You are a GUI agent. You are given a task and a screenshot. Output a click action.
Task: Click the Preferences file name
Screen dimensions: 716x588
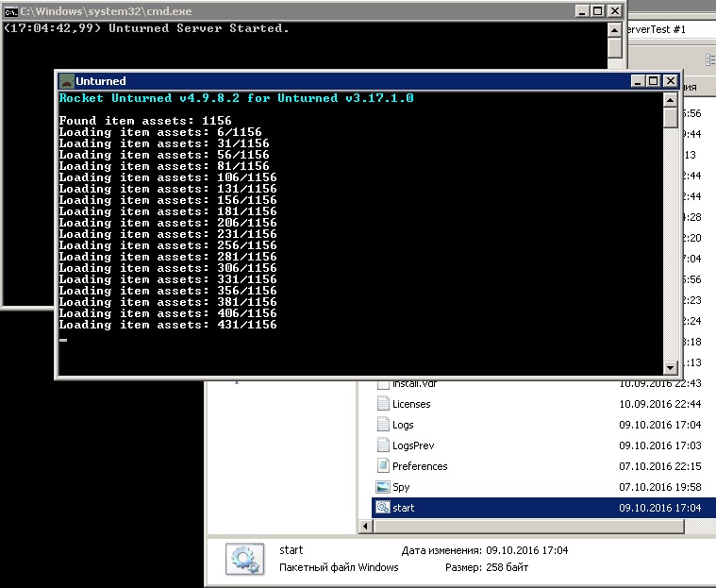click(x=420, y=466)
